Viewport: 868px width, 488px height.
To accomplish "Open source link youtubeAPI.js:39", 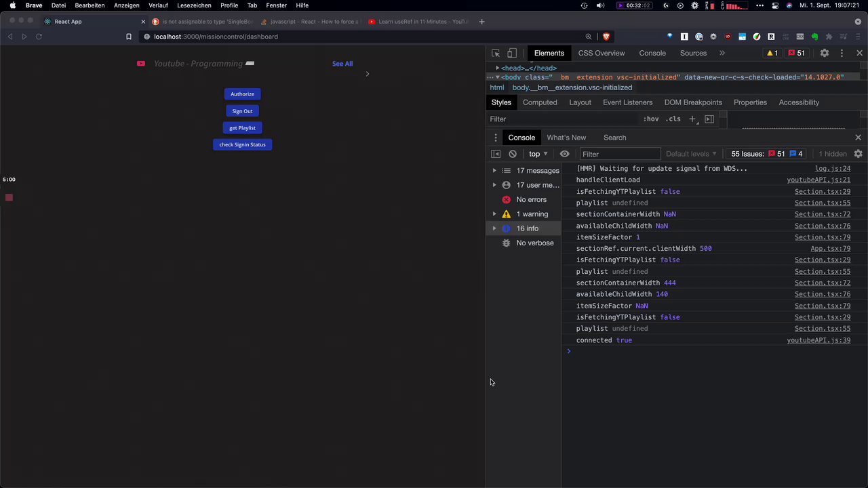I will click(818, 340).
